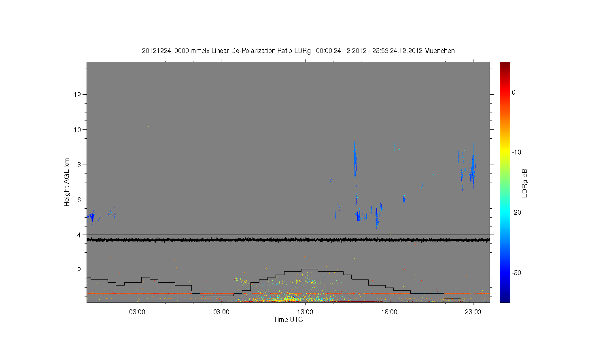607x364 pixels.
Task: Click the thick black noisy line below 4 km
Action: pos(288,240)
